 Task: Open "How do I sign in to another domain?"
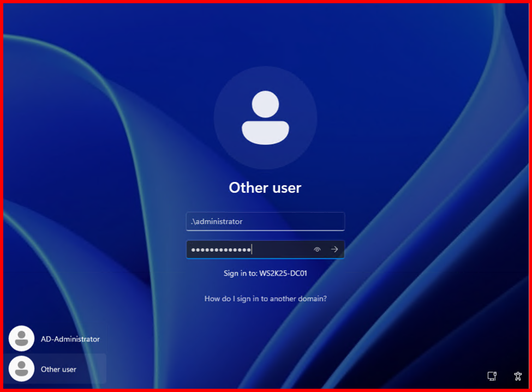(265, 299)
